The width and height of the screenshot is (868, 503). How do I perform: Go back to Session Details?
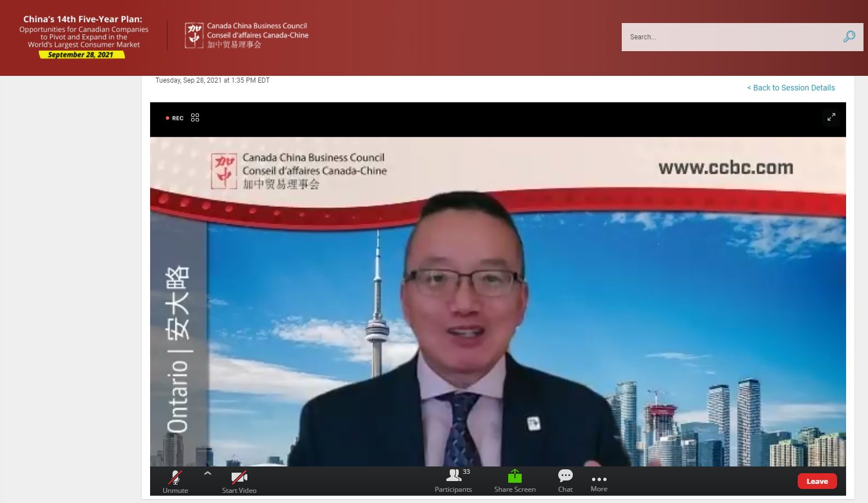tap(790, 88)
